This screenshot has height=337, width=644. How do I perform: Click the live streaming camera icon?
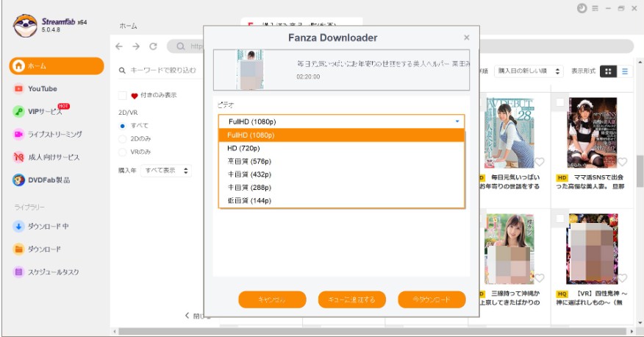[18, 135]
